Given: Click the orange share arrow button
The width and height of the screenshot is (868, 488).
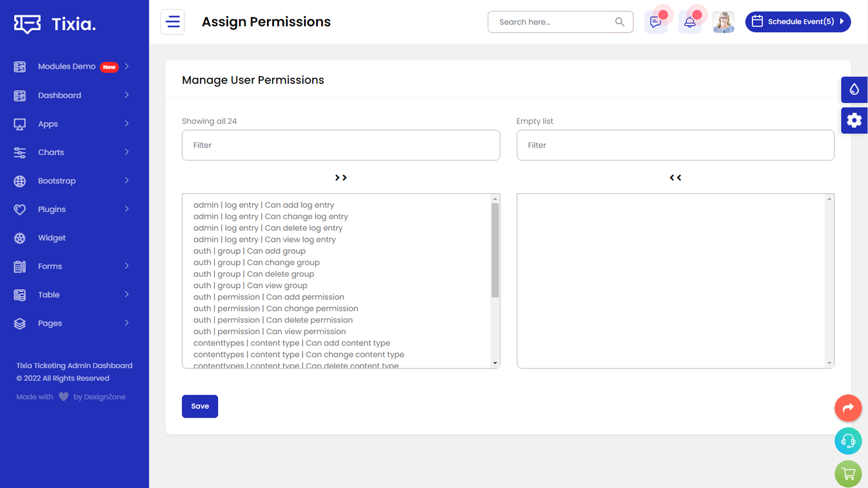Looking at the screenshot, I should [848, 408].
